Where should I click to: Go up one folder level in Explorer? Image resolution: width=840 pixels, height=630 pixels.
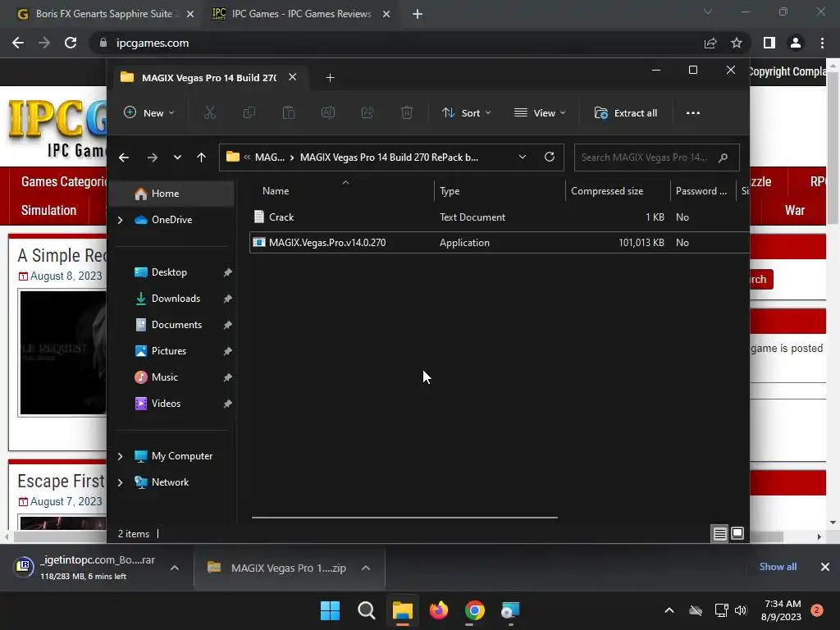202,157
